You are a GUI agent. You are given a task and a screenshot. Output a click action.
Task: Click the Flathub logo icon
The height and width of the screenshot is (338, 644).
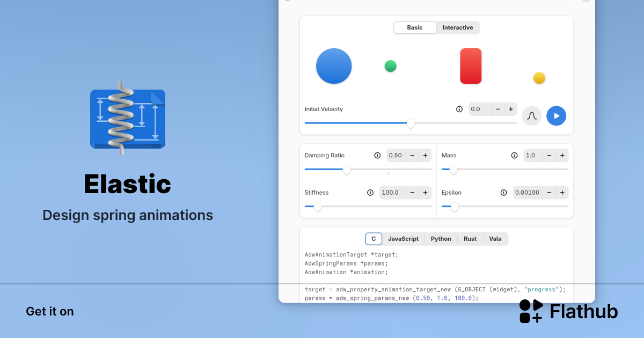pyautogui.click(x=531, y=311)
